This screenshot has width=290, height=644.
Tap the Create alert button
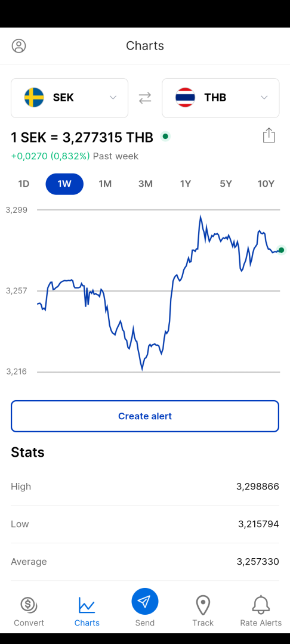pyautogui.click(x=145, y=416)
